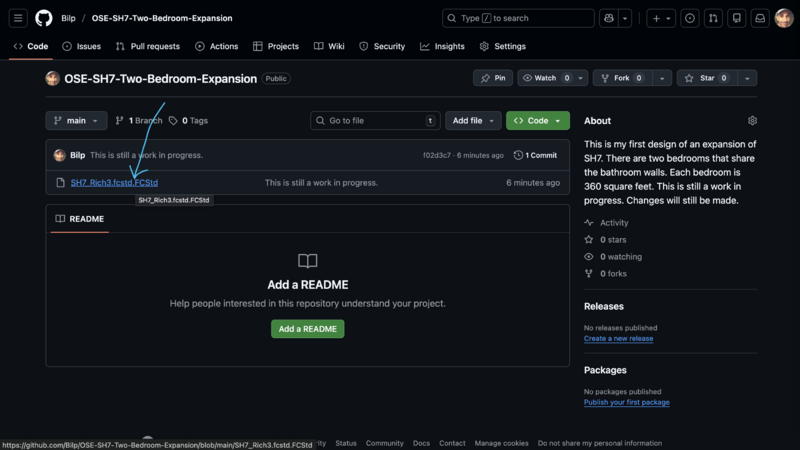This screenshot has height=450, width=800.
Task: Open the hamburger navigation menu
Action: click(18, 18)
